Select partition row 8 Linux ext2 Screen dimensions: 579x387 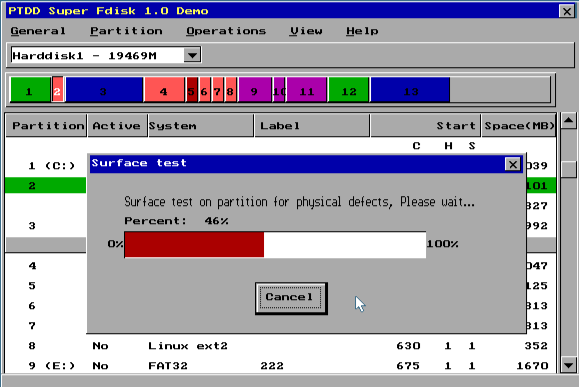tap(281, 346)
